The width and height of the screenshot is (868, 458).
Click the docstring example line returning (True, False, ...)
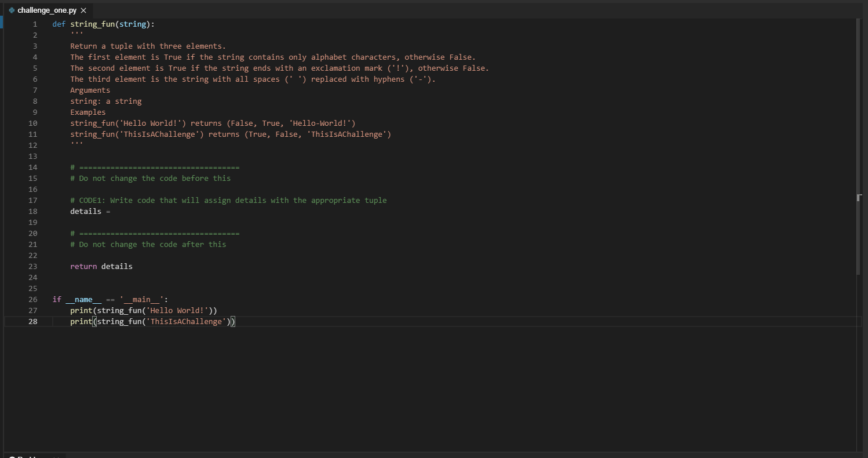(x=231, y=135)
